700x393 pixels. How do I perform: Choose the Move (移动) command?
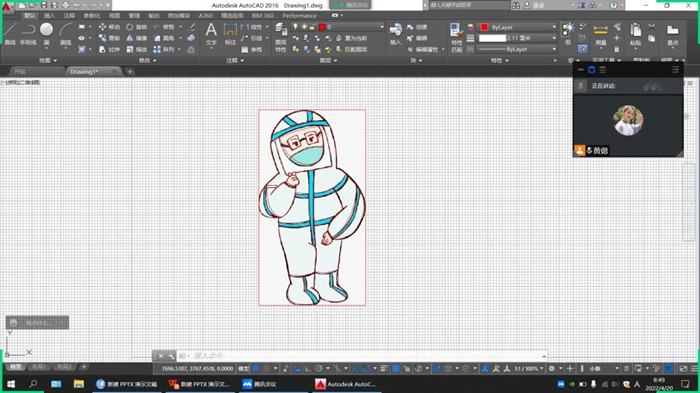(109, 27)
